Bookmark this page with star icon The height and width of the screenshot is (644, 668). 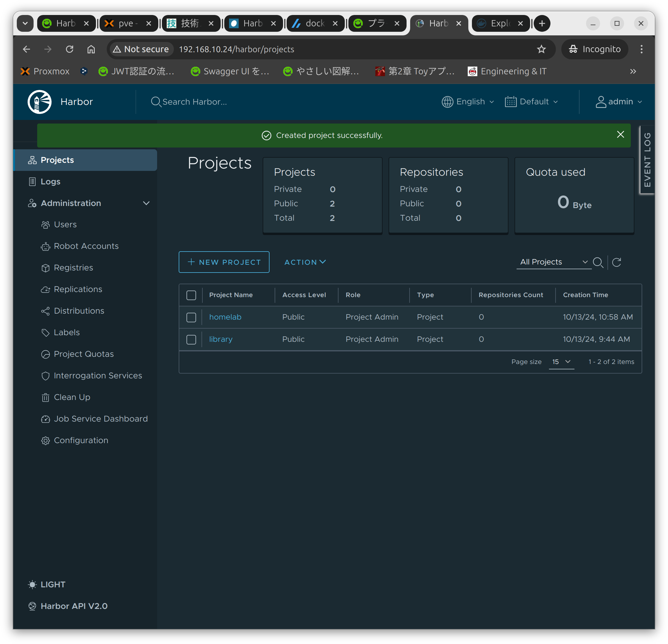(541, 49)
